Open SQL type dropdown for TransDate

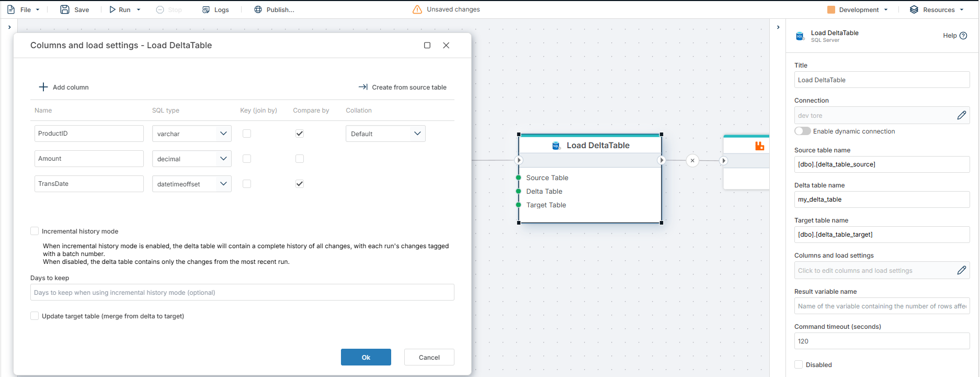192,184
